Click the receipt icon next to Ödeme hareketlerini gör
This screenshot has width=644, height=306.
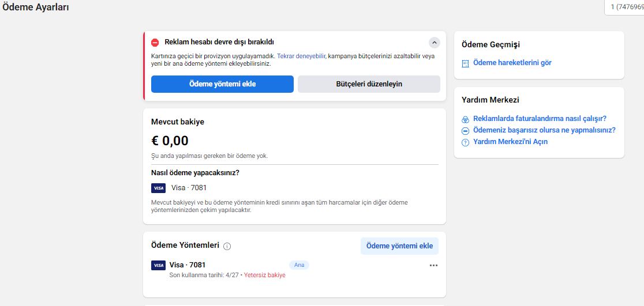[x=465, y=63]
